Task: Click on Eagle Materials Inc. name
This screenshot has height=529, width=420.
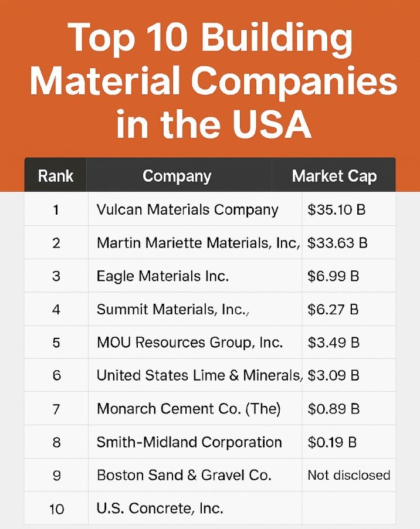Action: pos(162,276)
